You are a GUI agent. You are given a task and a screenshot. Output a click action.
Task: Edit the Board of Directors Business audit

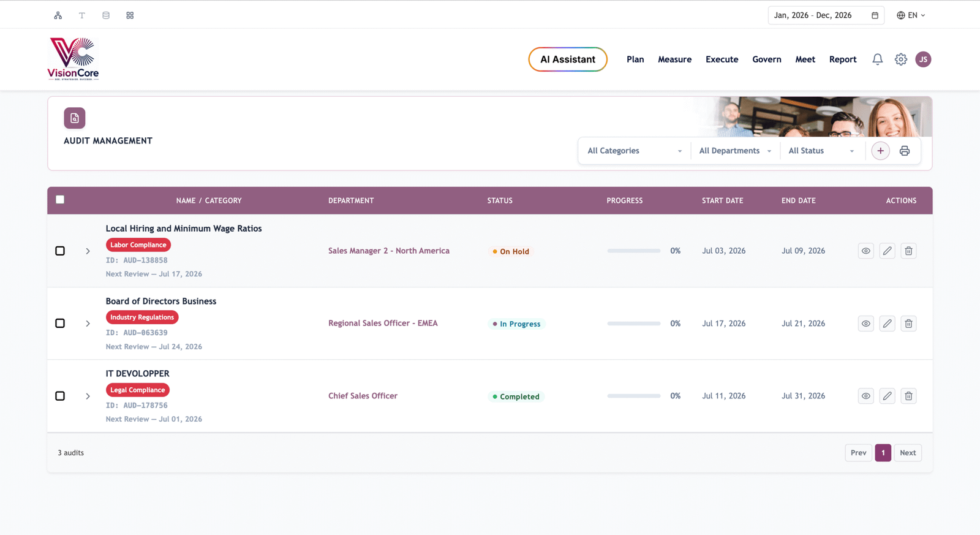[x=888, y=324]
